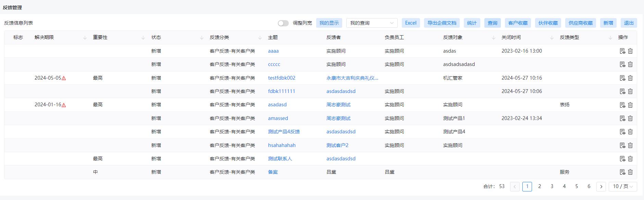Go to page 2
Screen dimensions: 644x200
tap(540, 186)
